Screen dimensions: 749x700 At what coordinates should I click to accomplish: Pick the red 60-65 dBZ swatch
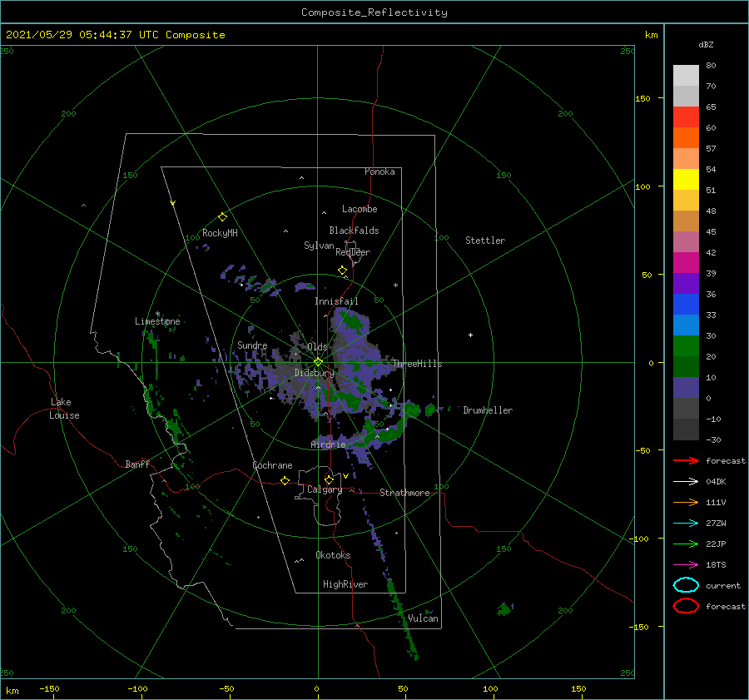(686, 117)
